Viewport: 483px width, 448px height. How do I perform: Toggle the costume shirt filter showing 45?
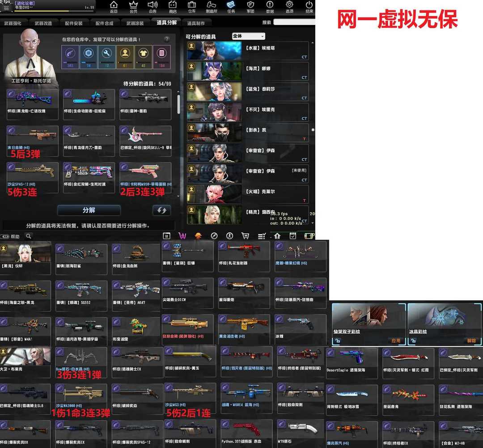click(x=143, y=57)
